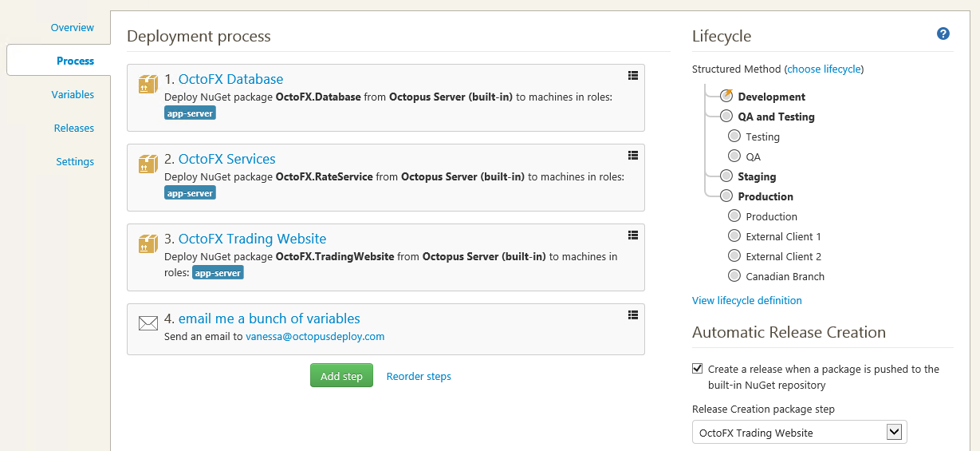Select the Staging lifecycle phase circle

tap(726, 176)
